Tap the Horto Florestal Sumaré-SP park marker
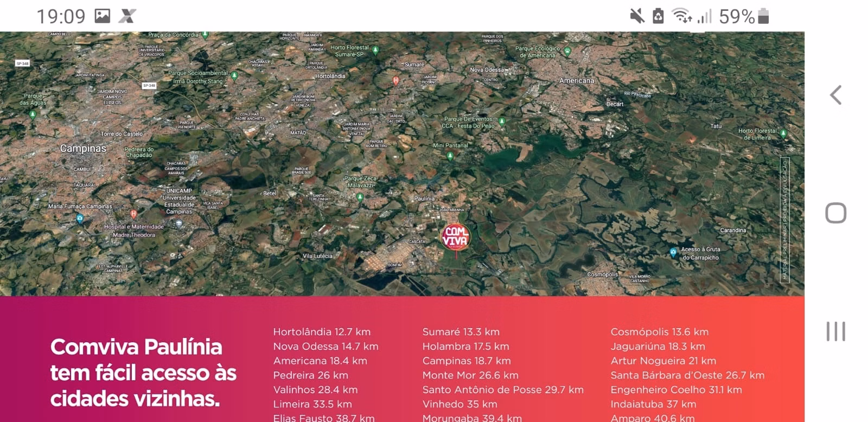The height and width of the screenshot is (422, 868). pos(375,50)
